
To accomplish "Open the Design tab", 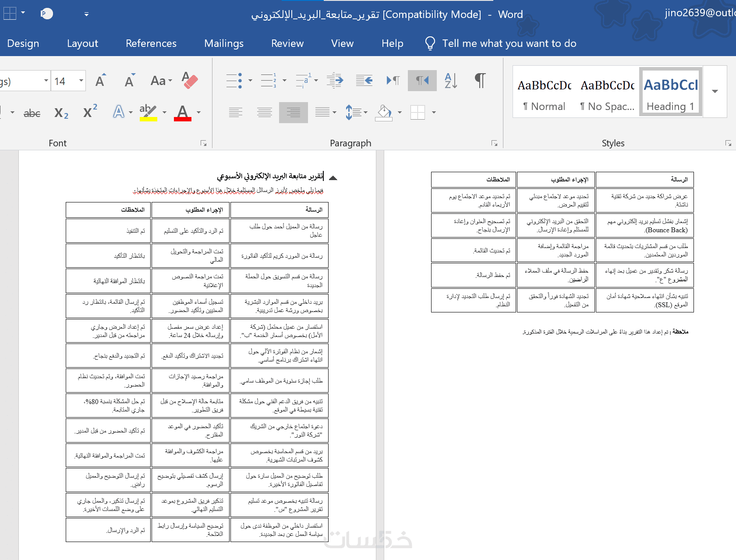I will (23, 43).
